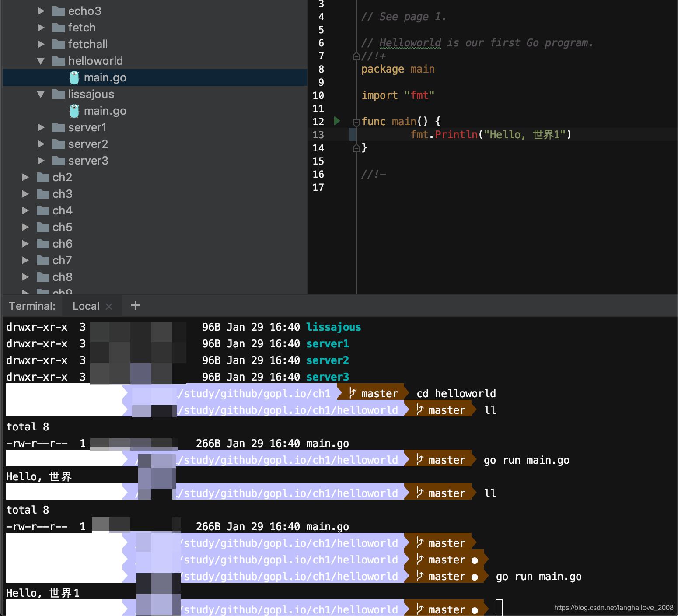Screen dimensions: 678x616
Task: Click the Terminal panel label
Action: [x=32, y=306]
